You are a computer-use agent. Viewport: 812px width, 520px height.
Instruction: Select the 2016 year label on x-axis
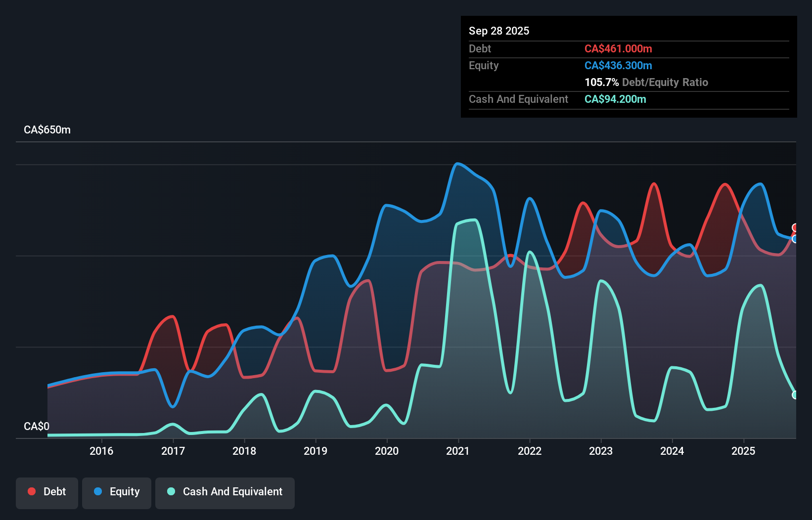[101, 451]
